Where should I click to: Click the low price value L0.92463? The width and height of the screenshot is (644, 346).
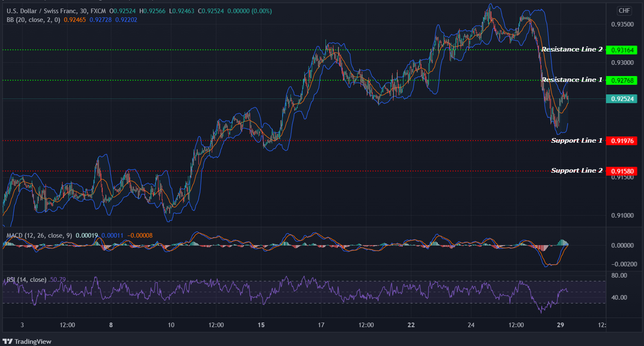181,11
